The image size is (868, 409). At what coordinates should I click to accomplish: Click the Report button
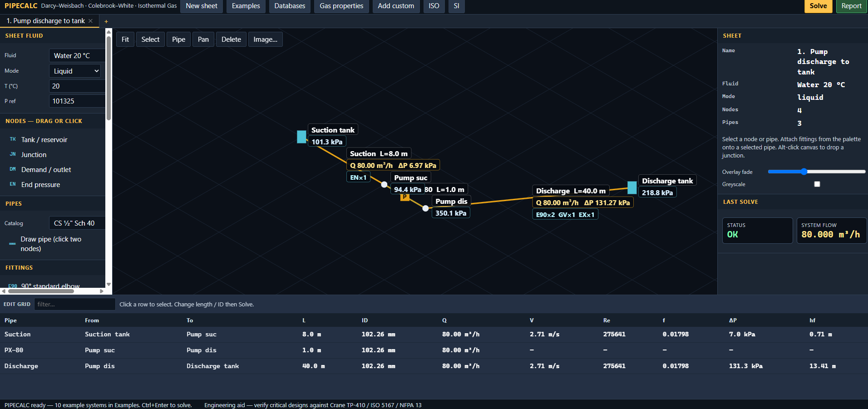[x=851, y=6]
